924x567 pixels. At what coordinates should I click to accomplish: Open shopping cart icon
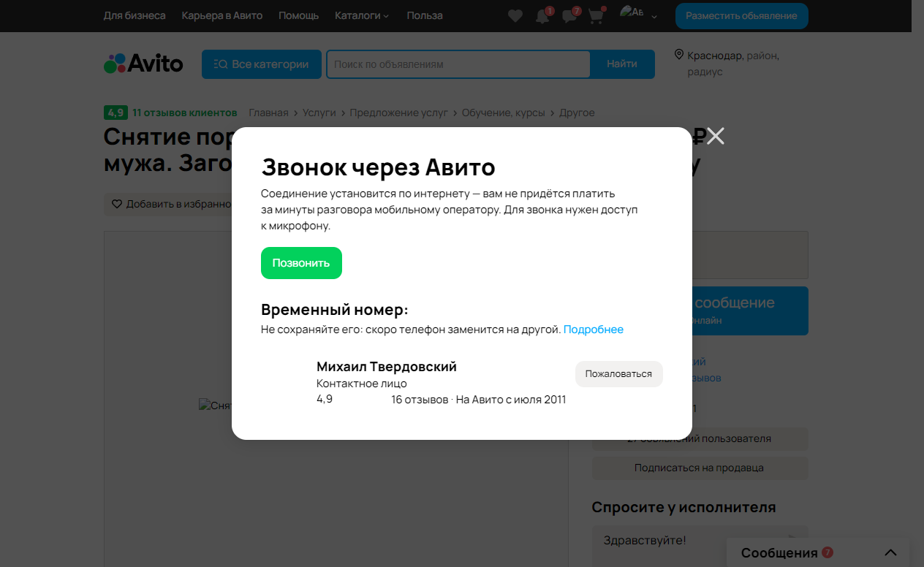click(596, 16)
